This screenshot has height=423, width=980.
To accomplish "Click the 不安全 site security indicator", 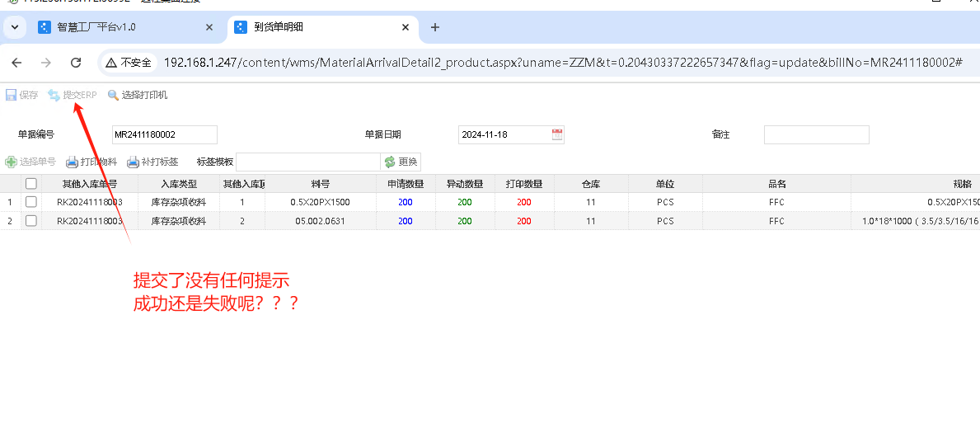I will point(129,63).
